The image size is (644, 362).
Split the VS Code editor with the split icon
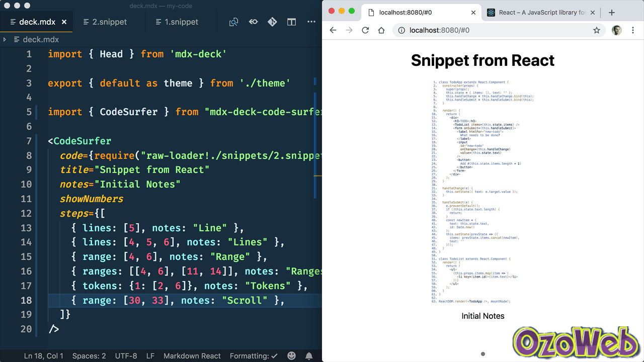(x=291, y=22)
